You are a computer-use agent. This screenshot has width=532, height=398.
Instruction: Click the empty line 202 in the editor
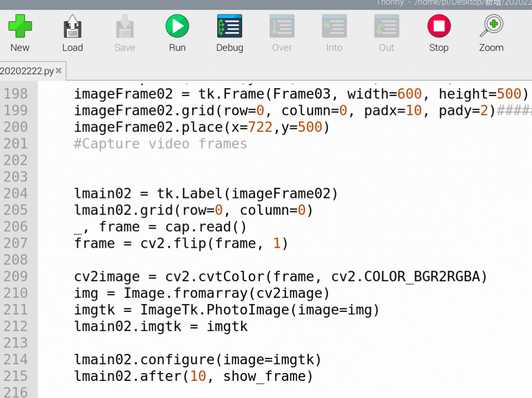(x=285, y=161)
